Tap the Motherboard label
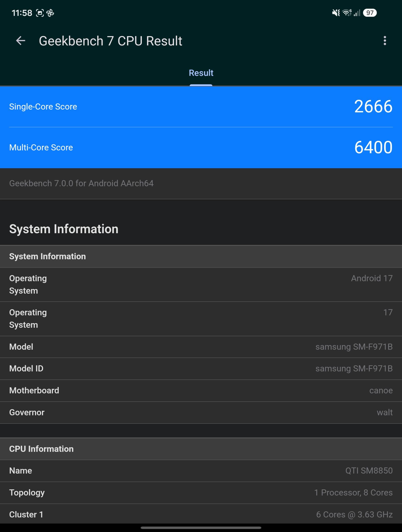This screenshot has height=532, width=402. 34,390
